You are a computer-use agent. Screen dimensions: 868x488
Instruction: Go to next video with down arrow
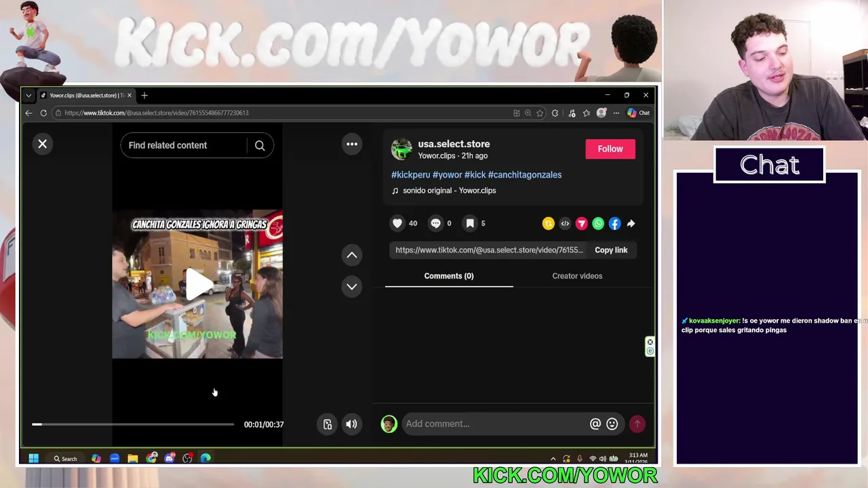click(x=352, y=286)
